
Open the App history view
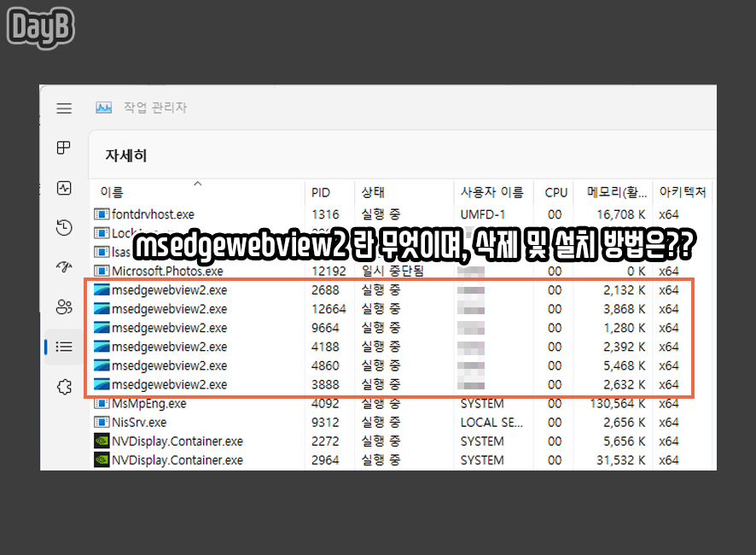63,226
